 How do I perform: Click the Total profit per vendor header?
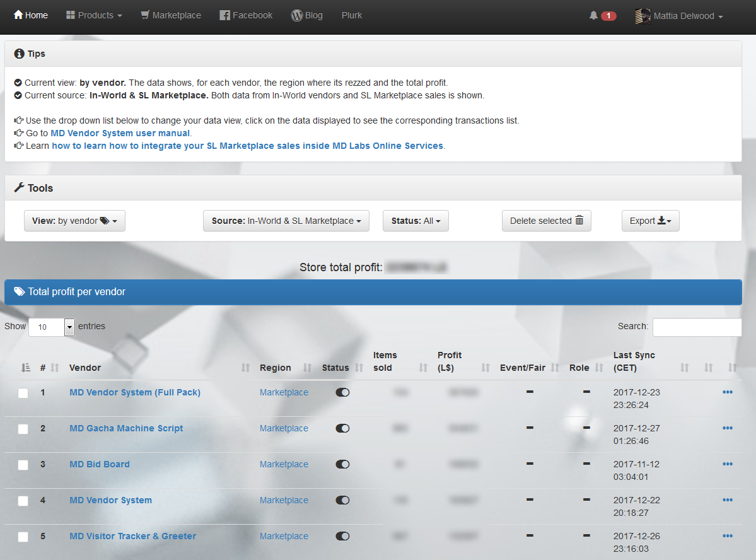(x=373, y=293)
